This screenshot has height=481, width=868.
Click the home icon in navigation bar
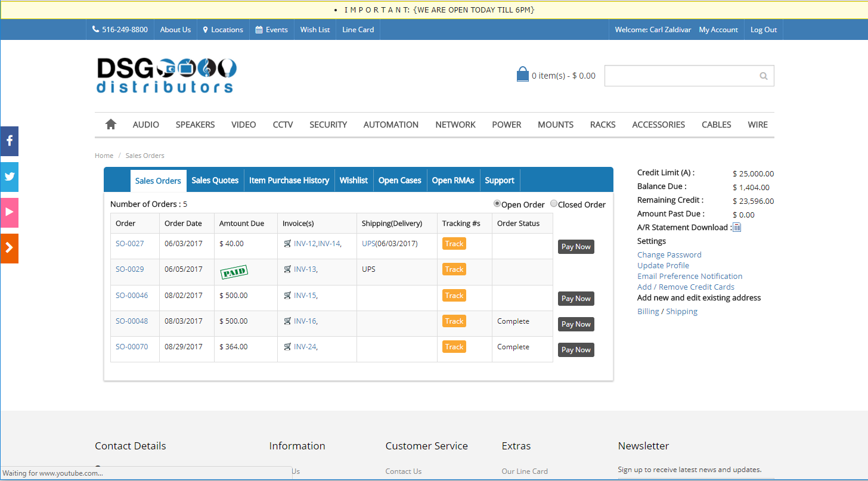110,125
